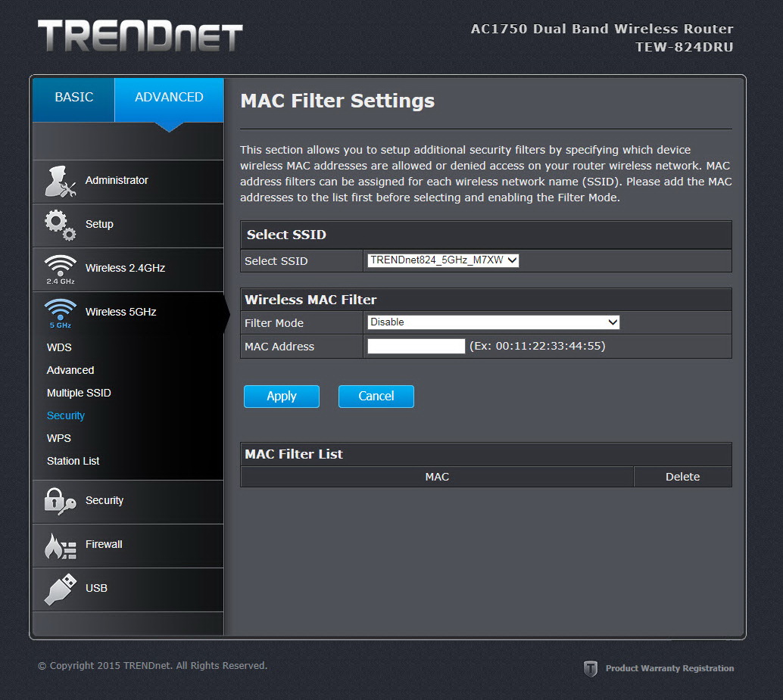Click the Firewall flame icon
Screen dimensions: 783x700
(61, 546)
